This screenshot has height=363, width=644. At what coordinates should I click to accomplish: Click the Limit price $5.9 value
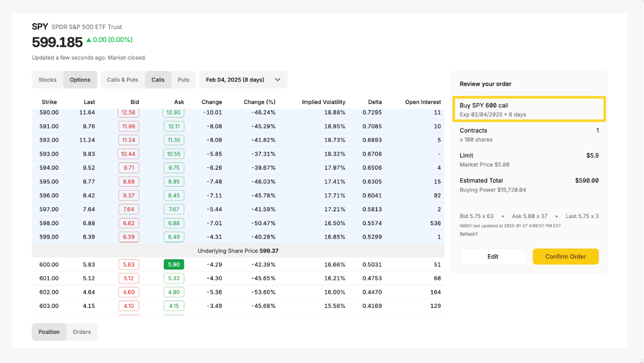[x=592, y=155]
